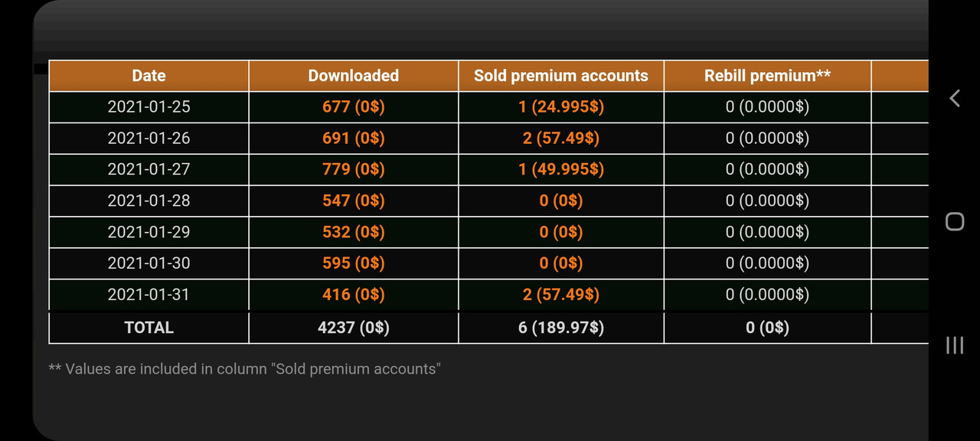This screenshot has width=980, height=441.
Task: Click the Downloaded column header
Action: coord(353,76)
